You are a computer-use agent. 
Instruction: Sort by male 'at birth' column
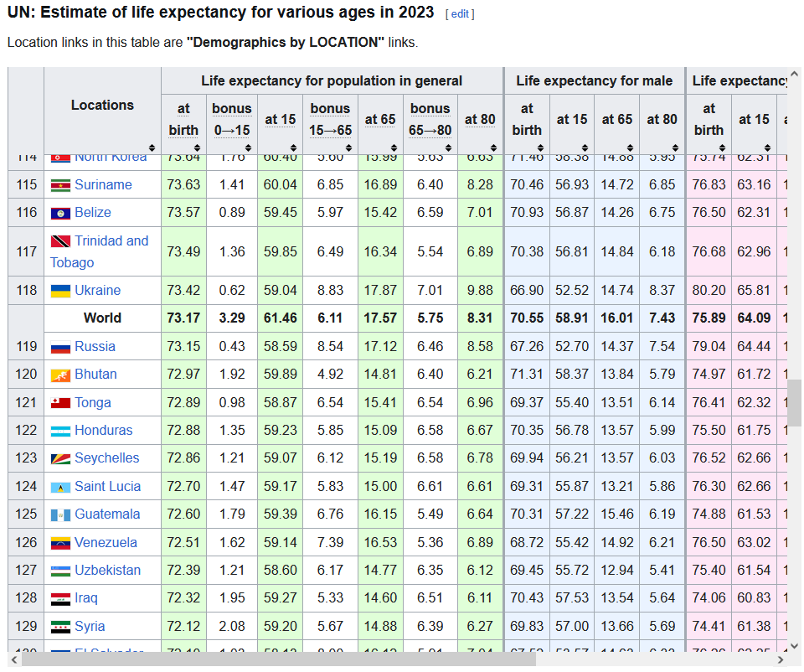coord(540,148)
